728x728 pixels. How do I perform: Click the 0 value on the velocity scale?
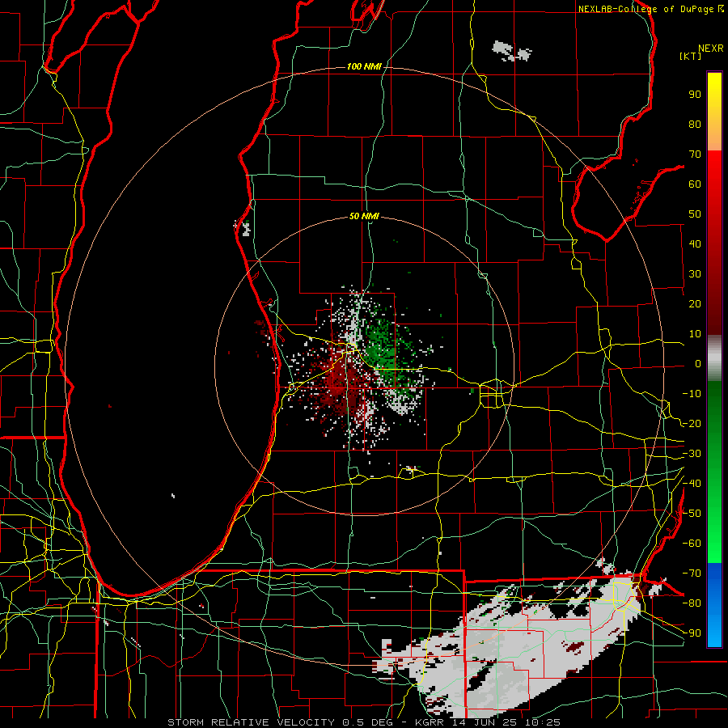tap(698, 364)
